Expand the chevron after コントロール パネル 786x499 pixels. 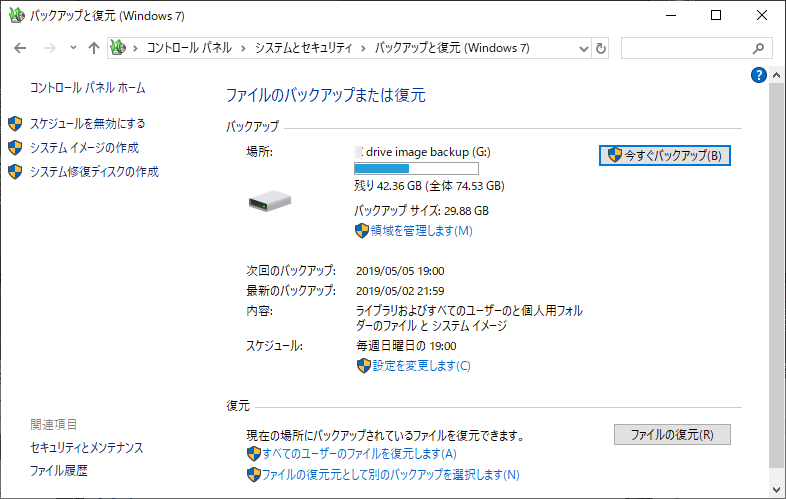(x=243, y=49)
